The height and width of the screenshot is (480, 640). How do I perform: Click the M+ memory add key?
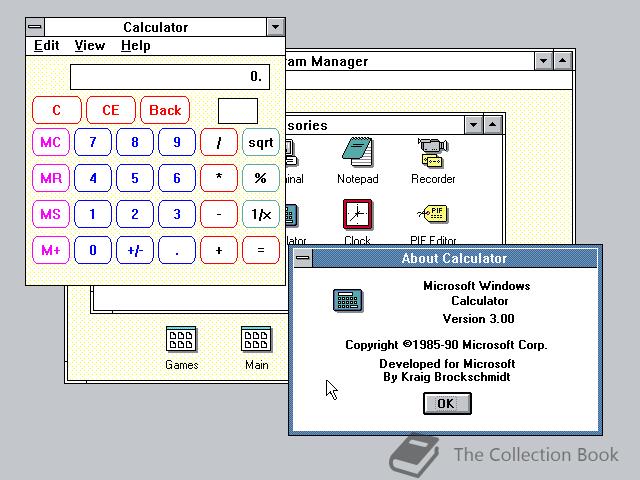tap(51, 250)
